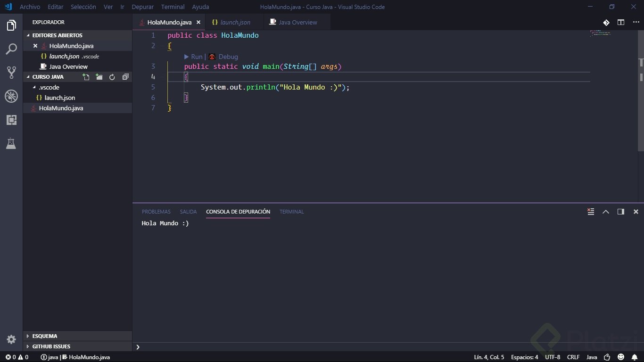
Task: Close the HolaMundo.java editor tab
Action: tap(198, 22)
